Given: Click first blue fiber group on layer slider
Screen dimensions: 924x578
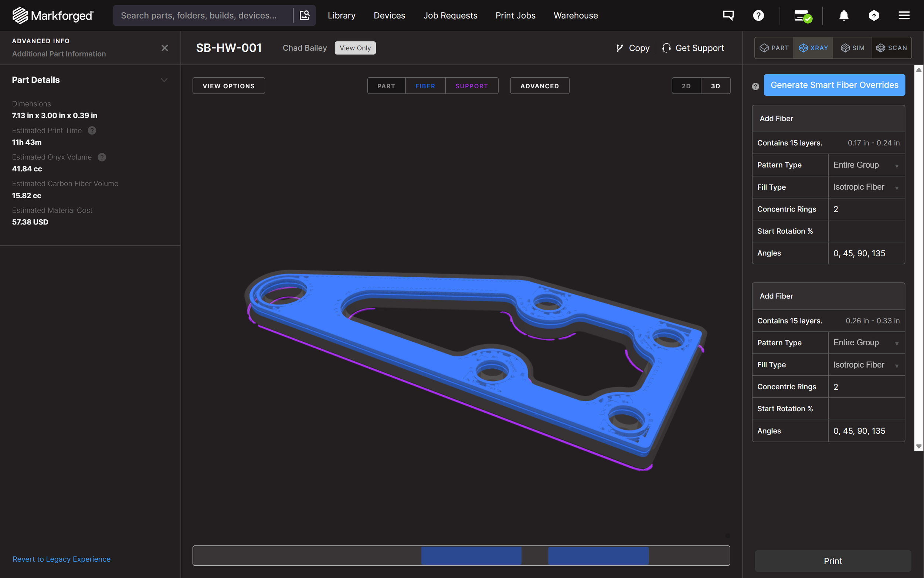Looking at the screenshot, I should pos(471,555).
